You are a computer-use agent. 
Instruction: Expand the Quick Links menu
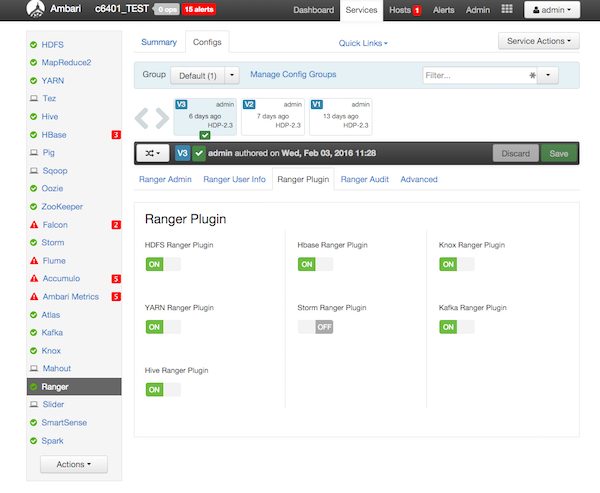pyautogui.click(x=363, y=43)
